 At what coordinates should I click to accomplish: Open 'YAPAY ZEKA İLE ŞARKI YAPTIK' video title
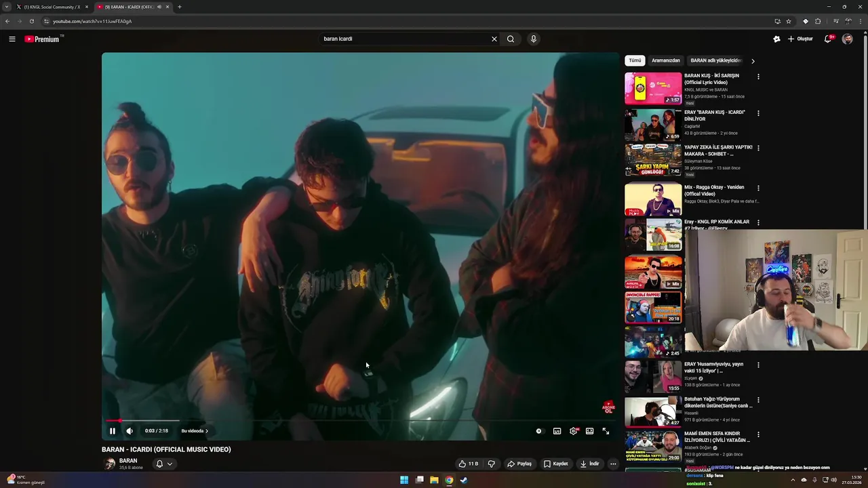click(x=718, y=150)
